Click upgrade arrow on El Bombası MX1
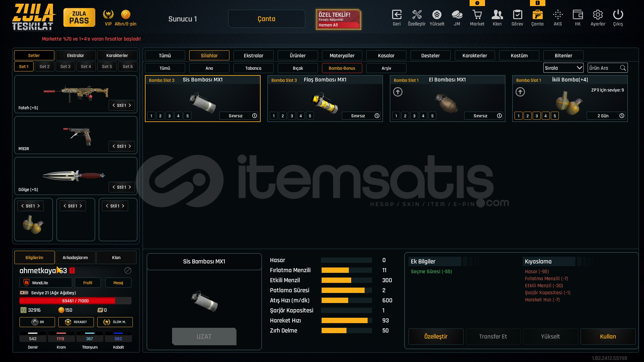 (x=398, y=92)
